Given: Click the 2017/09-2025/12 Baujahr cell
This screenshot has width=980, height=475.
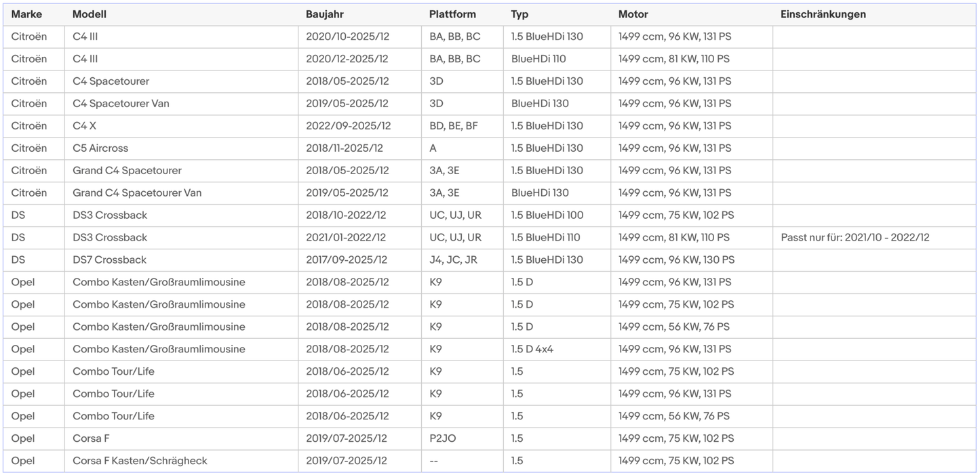Looking at the screenshot, I should coord(347,260).
